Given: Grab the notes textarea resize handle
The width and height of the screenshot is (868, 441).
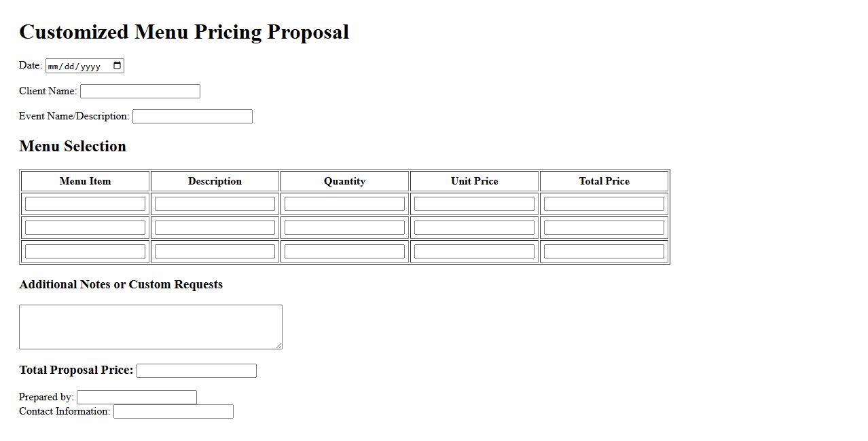Looking at the screenshot, I should (278, 345).
